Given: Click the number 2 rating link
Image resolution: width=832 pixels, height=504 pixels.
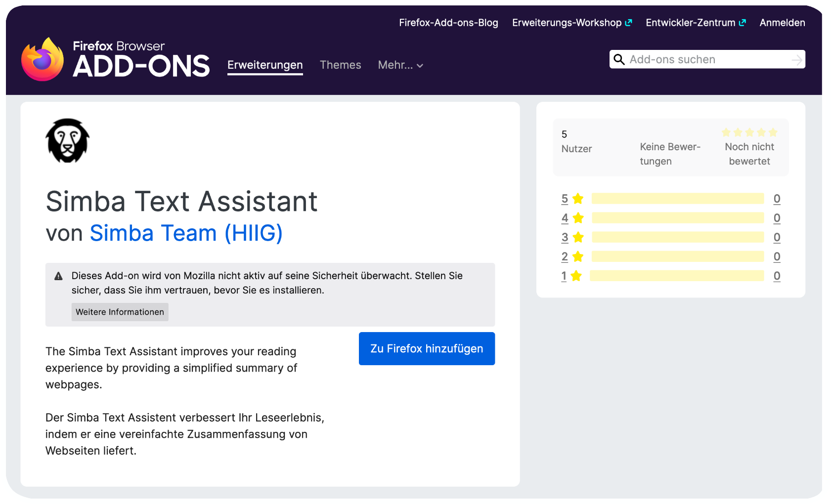Looking at the screenshot, I should pos(565,256).
